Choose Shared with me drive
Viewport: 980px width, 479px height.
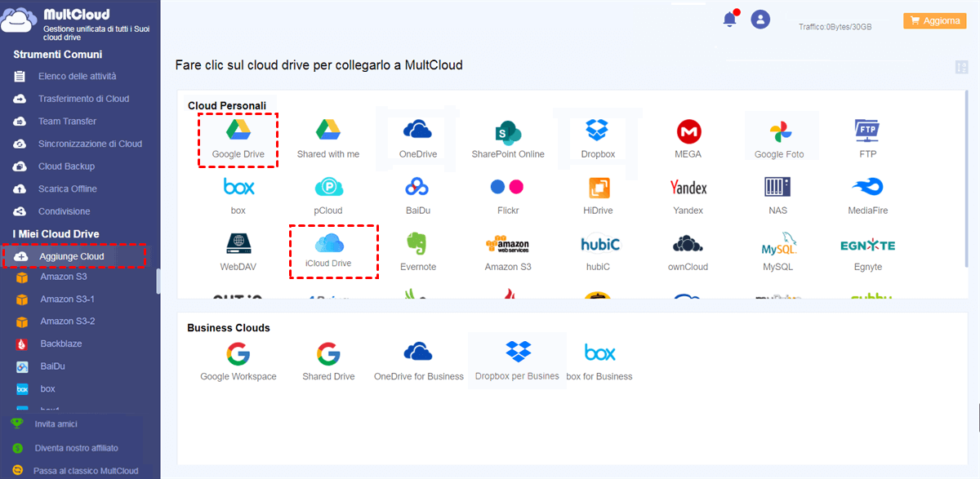coord(328,131)
